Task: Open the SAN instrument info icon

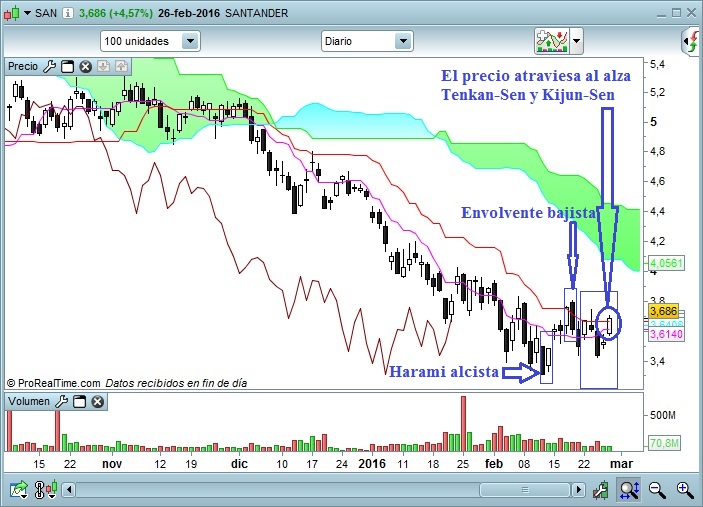Action: click(x=68, y=13)
